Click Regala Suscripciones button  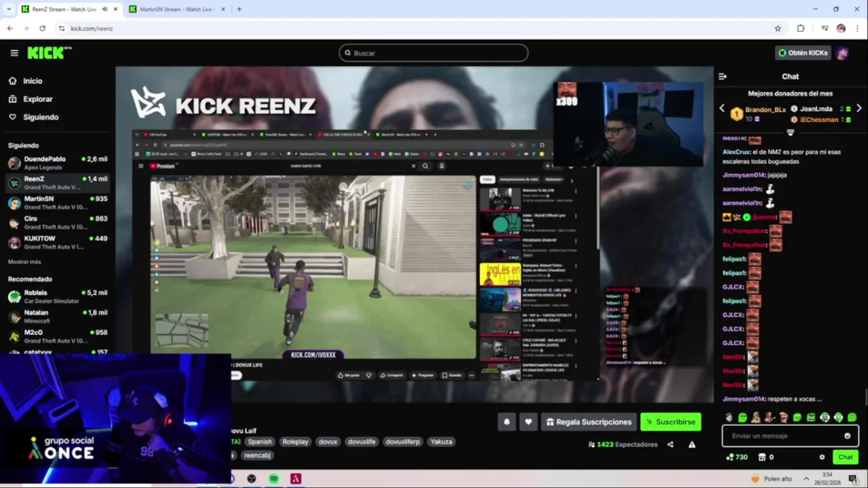(589, 422)
